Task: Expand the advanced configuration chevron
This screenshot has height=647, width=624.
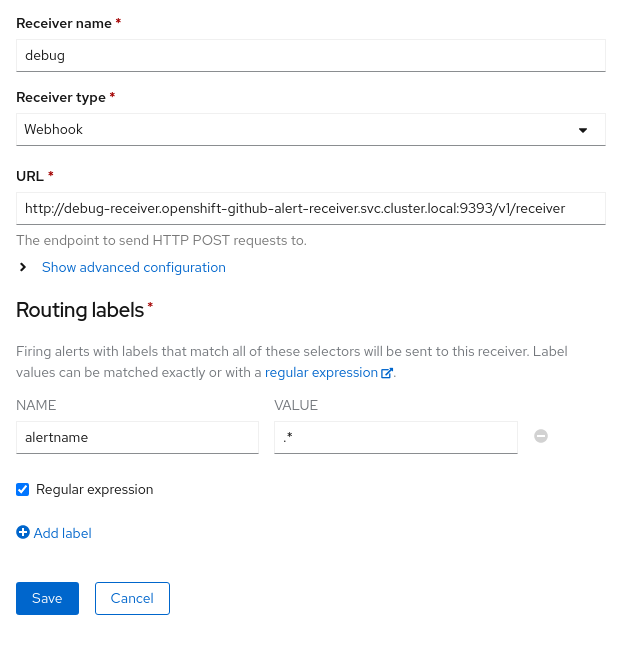Action: click(x=23, y=268)
